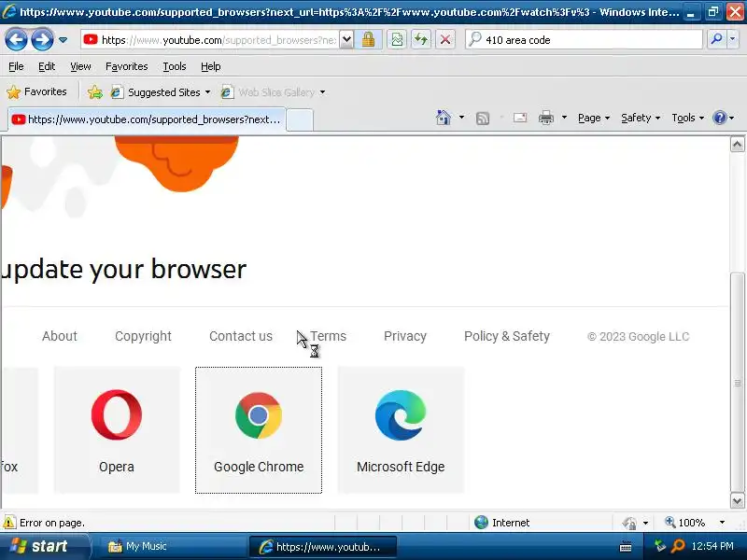Stop loading with the red X icon
The height and width of the screenshot is (560, 747).
point(445,40)
